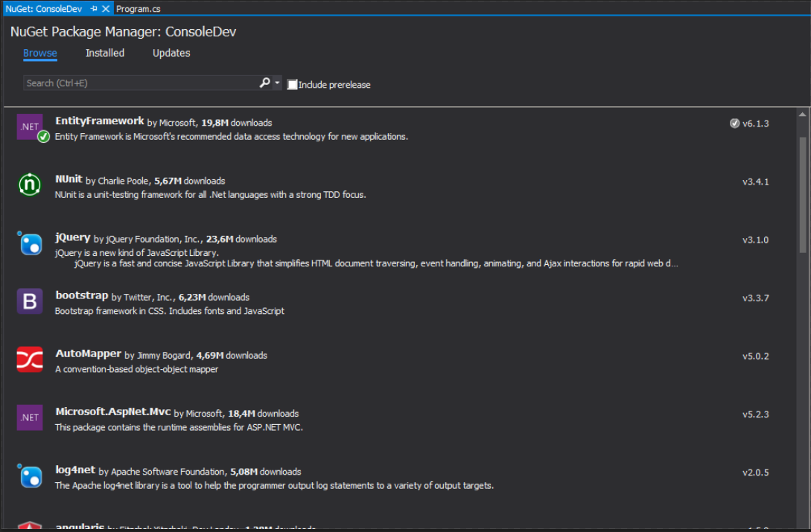811x532 pixels.
Task: Click version v5.0.2 of AutoMapper
Action: tap(756, 356)
